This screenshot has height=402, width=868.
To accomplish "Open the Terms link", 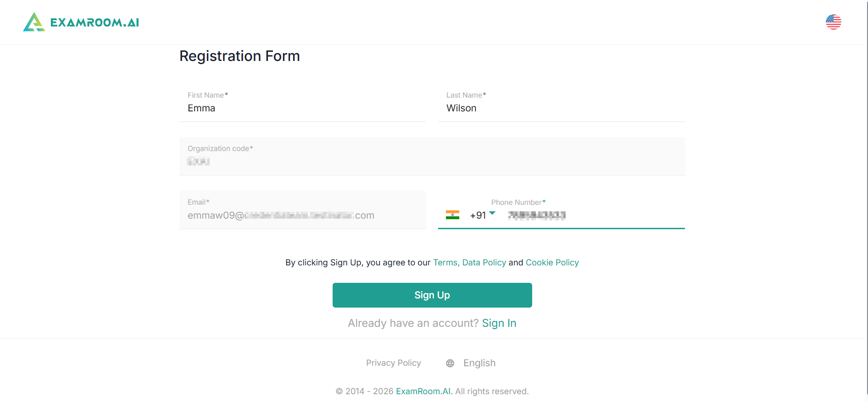I will [x=445, y=263].
